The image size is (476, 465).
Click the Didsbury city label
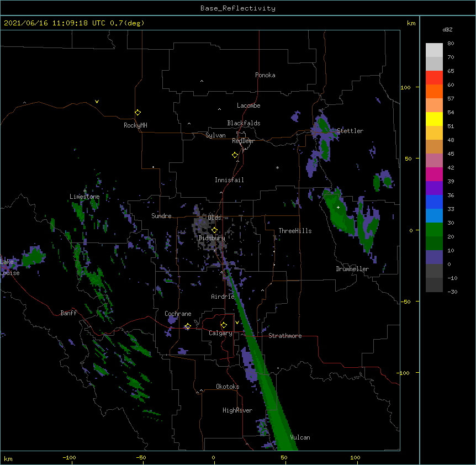pyautogui.click(x=211, y=238)
